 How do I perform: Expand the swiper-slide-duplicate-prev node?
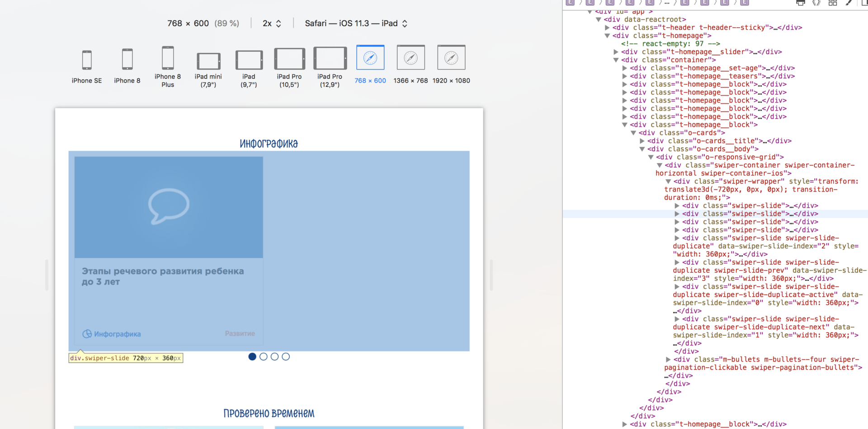tap(677, 262)
